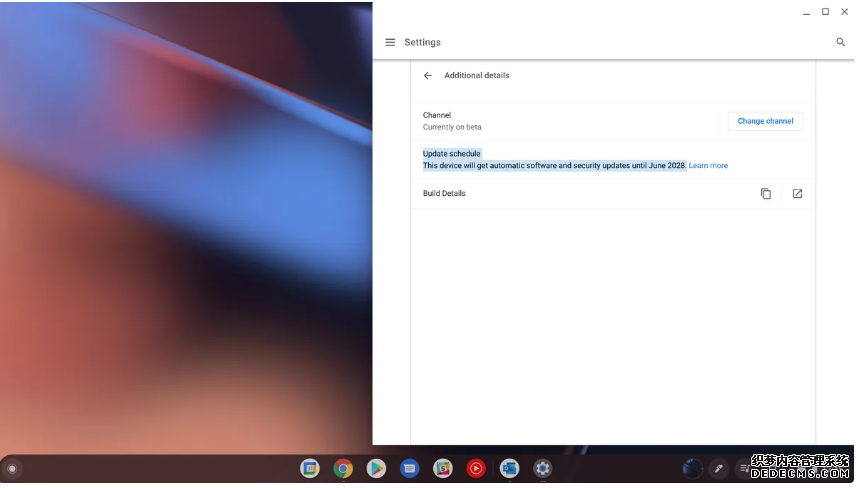This screenshot has width=860, height=488.
Task: Open Build Details in new tab
Action: pos(797,194)
